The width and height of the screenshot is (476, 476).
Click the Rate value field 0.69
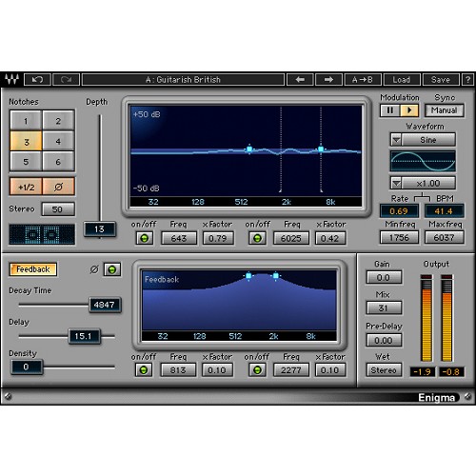(x=399, y=211)
